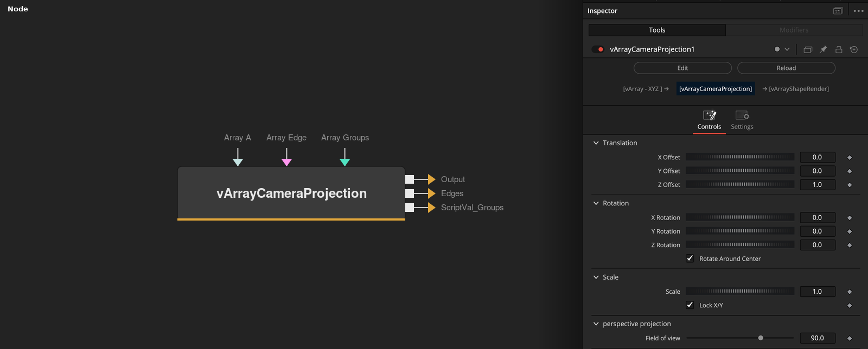Viewport: 868px width, 349px height.
Task: Click the Z Rotation value field
Action: tap(818, 245)
